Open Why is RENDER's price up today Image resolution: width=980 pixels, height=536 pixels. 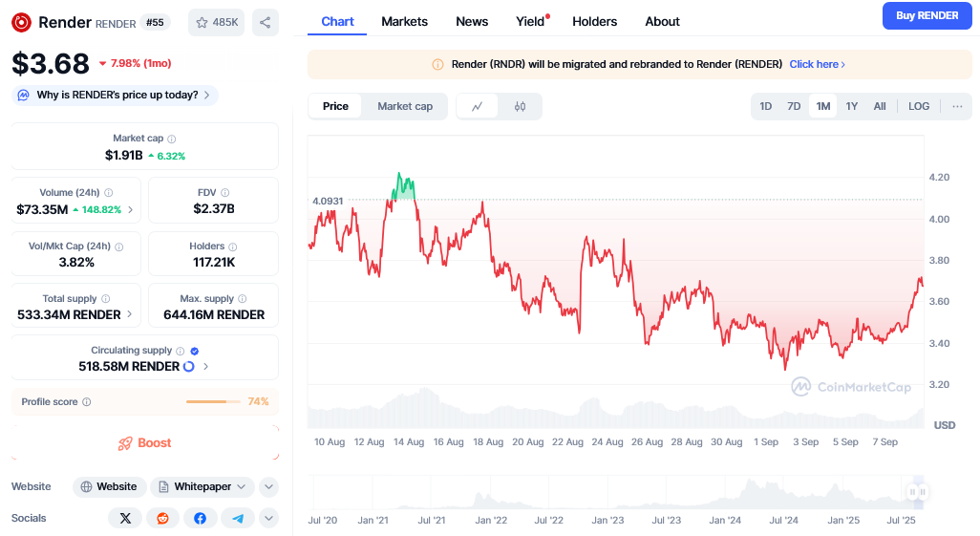(115, 96)
